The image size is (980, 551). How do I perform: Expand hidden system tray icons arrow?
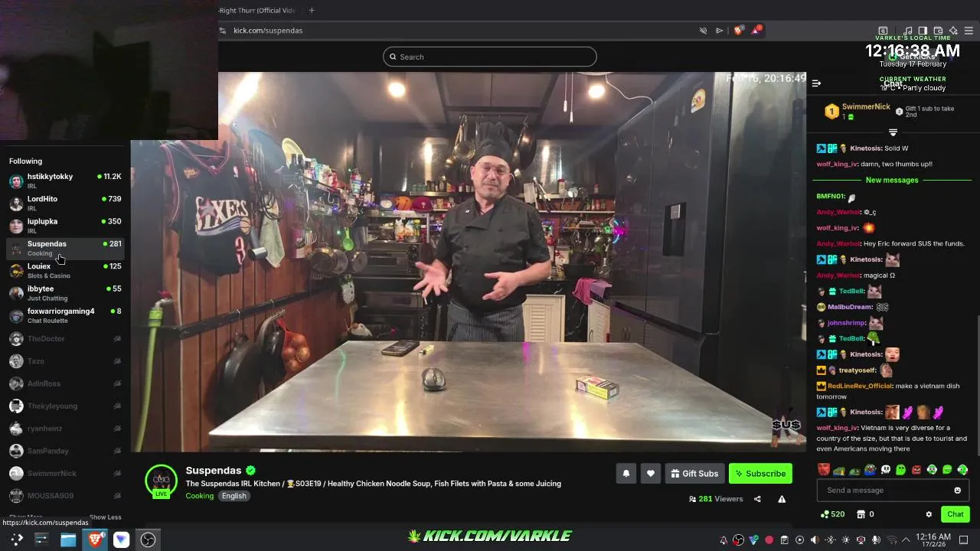tap(906, 540)
